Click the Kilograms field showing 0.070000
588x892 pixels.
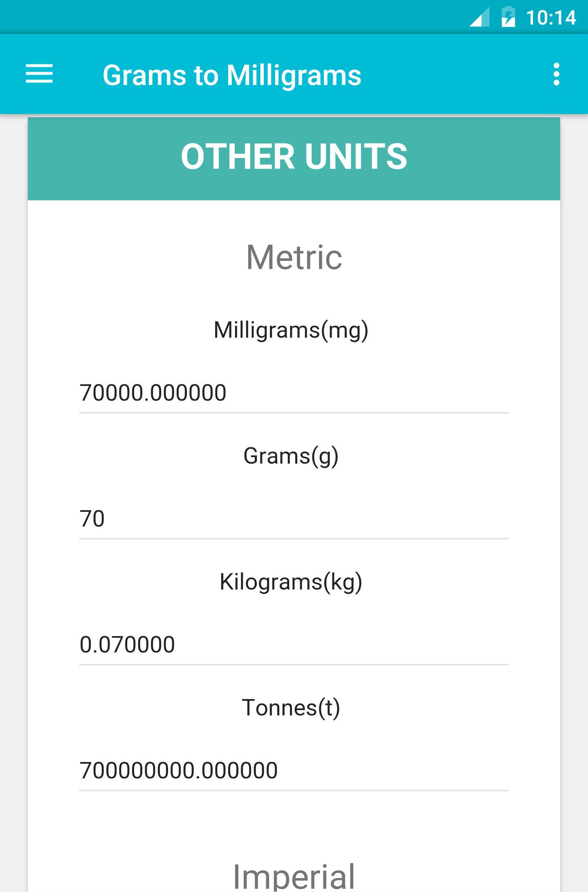tap(294, 645)
